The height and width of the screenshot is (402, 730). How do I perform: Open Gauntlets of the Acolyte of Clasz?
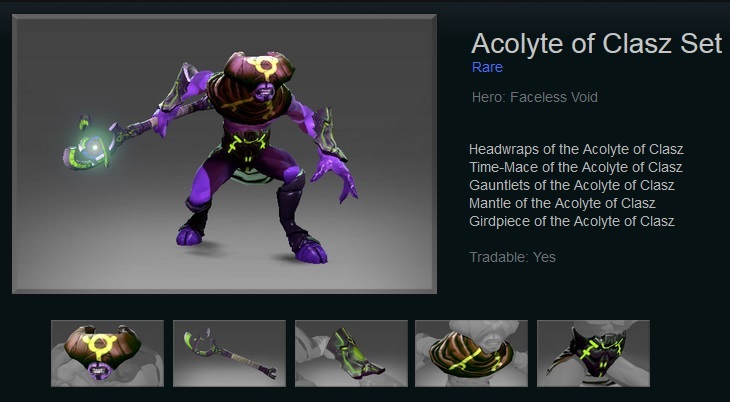pos(572,185)
